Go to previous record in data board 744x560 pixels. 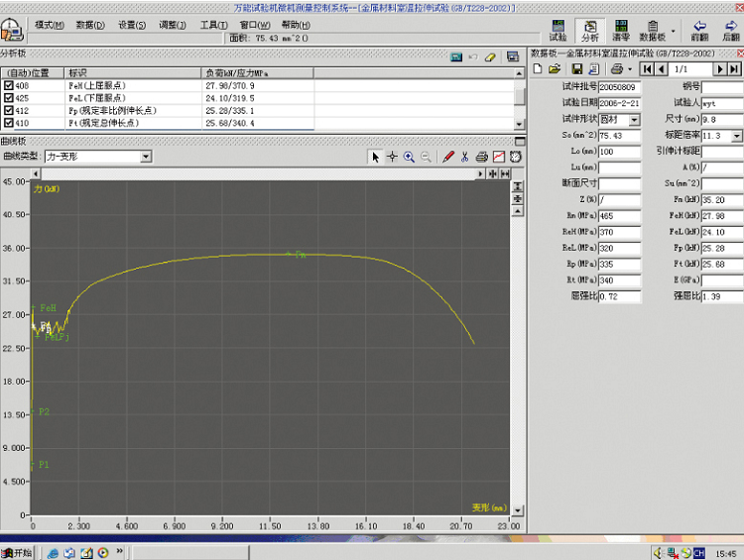662,69
